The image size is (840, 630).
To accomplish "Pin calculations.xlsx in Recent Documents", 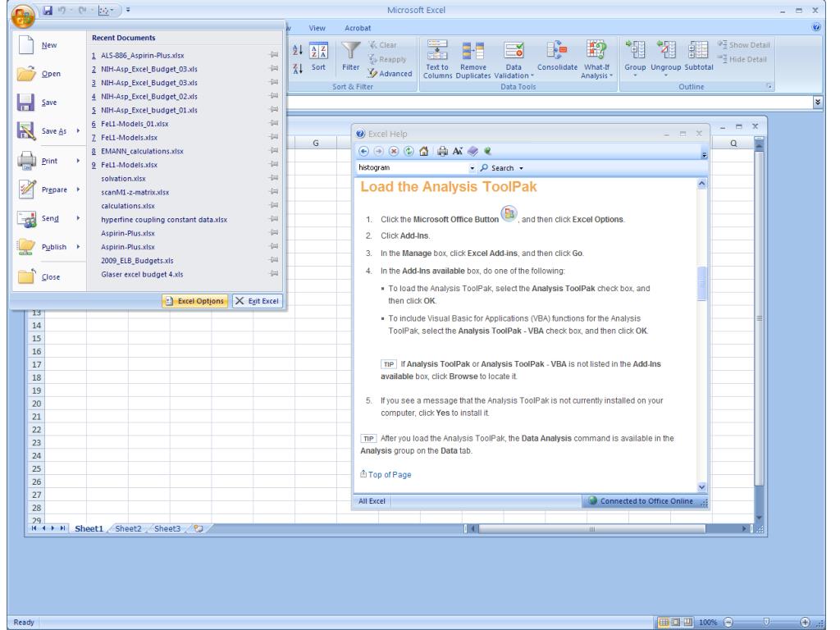I will (x=274, y=205).
